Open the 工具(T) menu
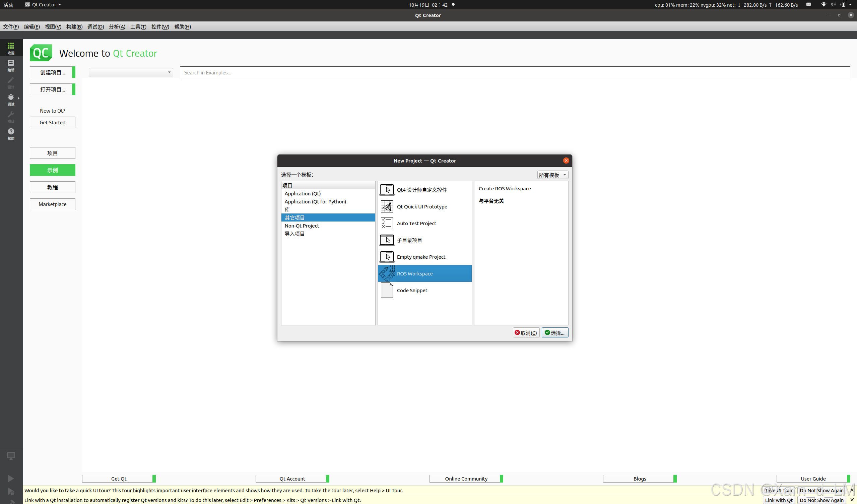Image resolution: width=857 pixels, height=504 pixels. (x=138, y=27)
